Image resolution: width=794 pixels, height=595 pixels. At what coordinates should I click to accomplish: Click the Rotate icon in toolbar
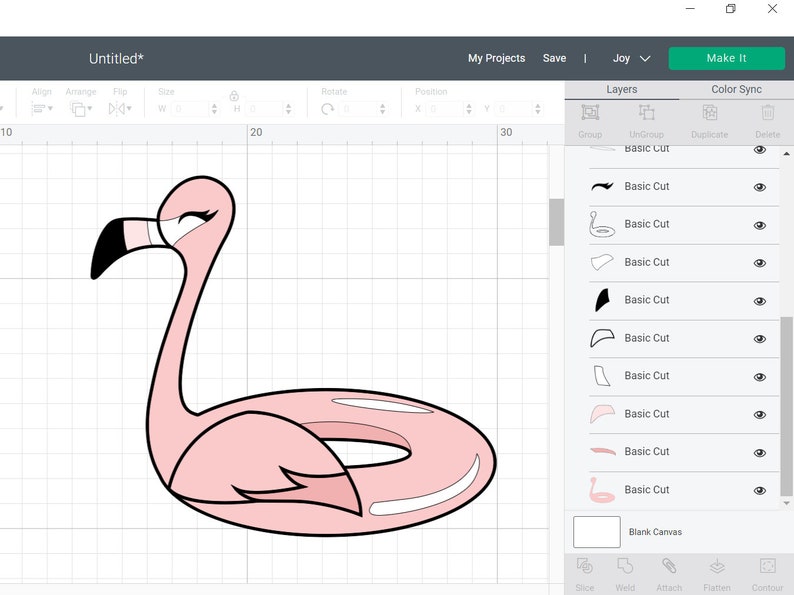click(x=328, y=109)
